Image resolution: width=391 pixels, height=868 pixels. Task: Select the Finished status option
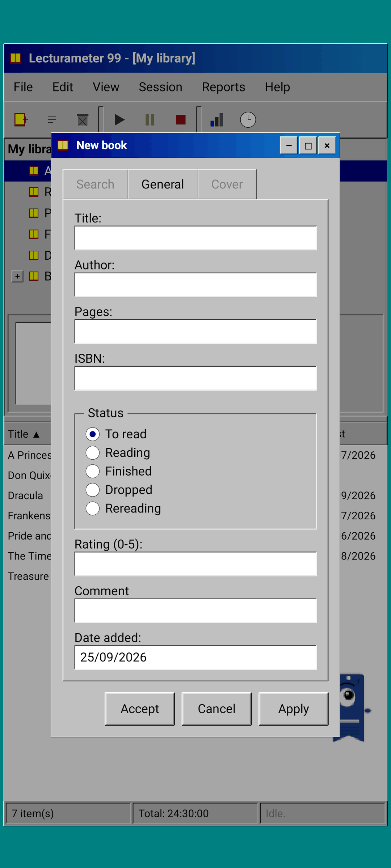(x=119, y=471)
